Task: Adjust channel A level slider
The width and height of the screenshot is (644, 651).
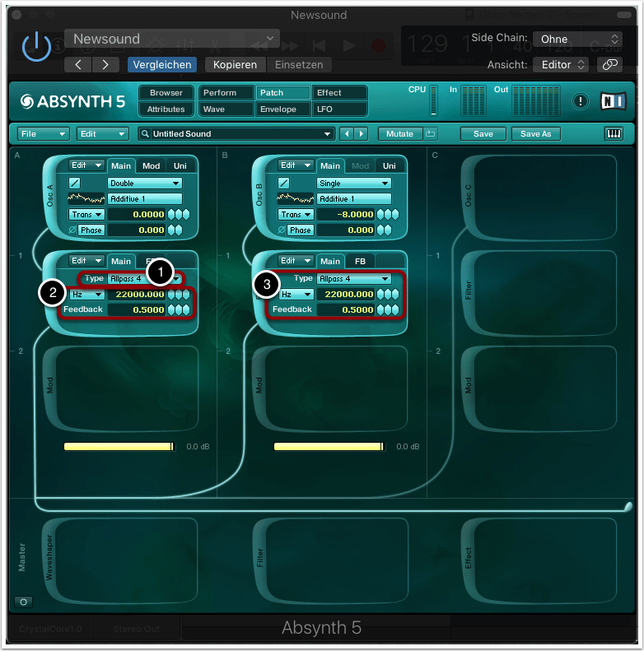Action: [x=119, y=446]
